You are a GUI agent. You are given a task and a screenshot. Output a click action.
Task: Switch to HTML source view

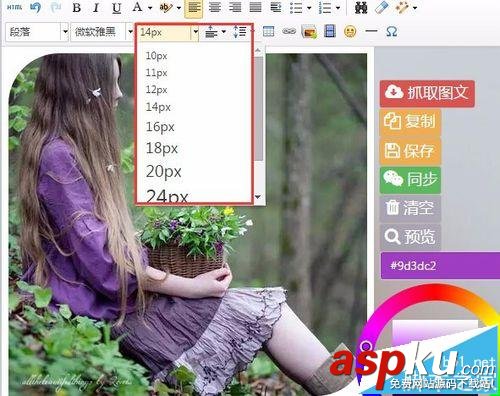(x=14, y=7)
